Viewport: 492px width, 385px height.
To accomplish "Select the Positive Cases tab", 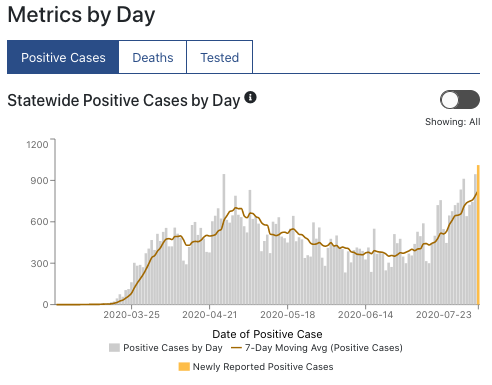I will pos(63,57).
